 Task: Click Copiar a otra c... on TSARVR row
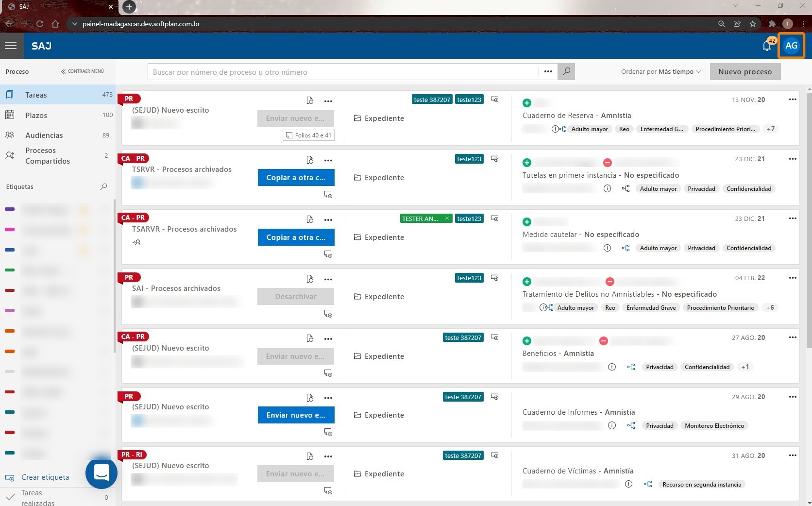tap(296, 237)
